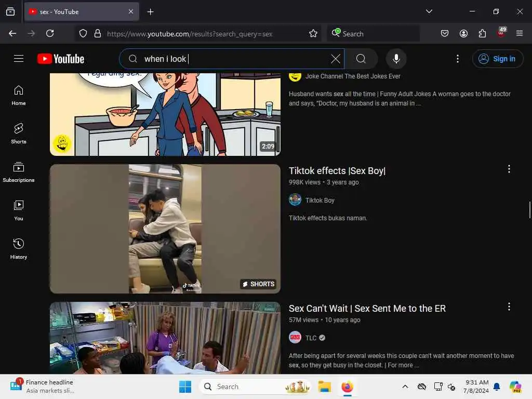Open Firefox View tab manager icon
The image size is (532, 399).
(x=10, y=11)
